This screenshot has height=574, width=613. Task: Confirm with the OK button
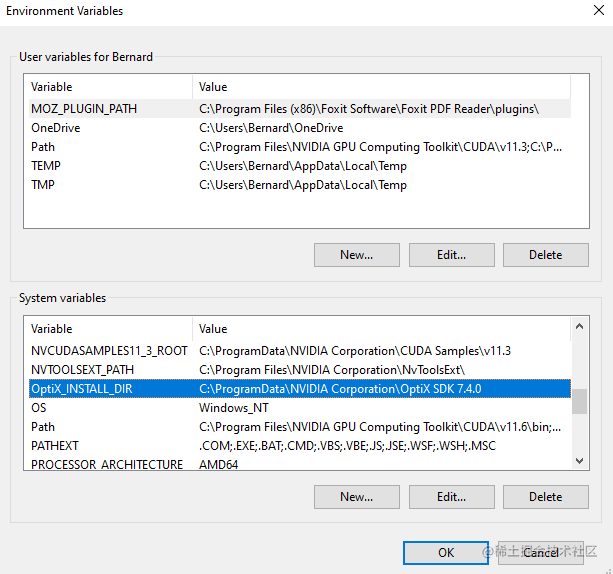pyautogui.click(x=446, y=553)
